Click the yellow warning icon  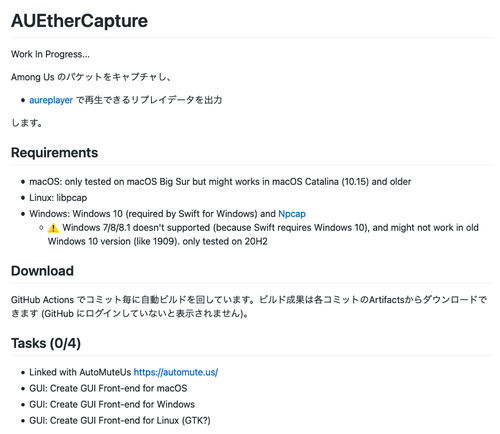click(53, 228)
